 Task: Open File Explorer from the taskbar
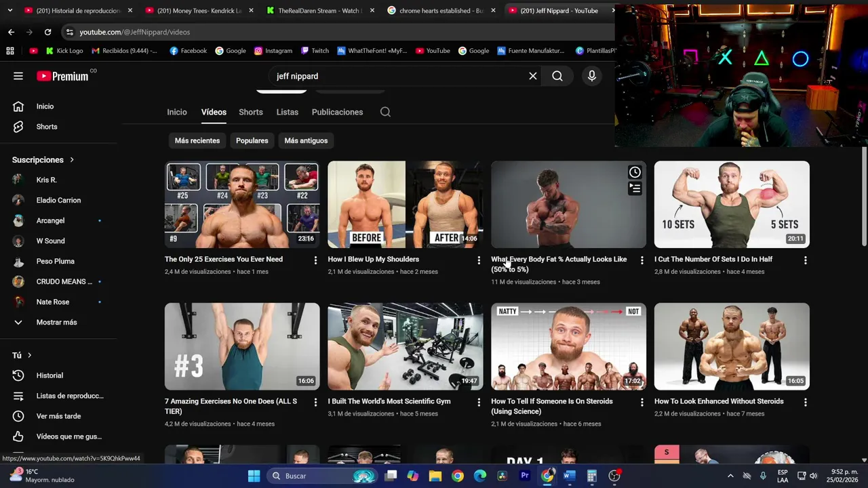tap(435, 476)
